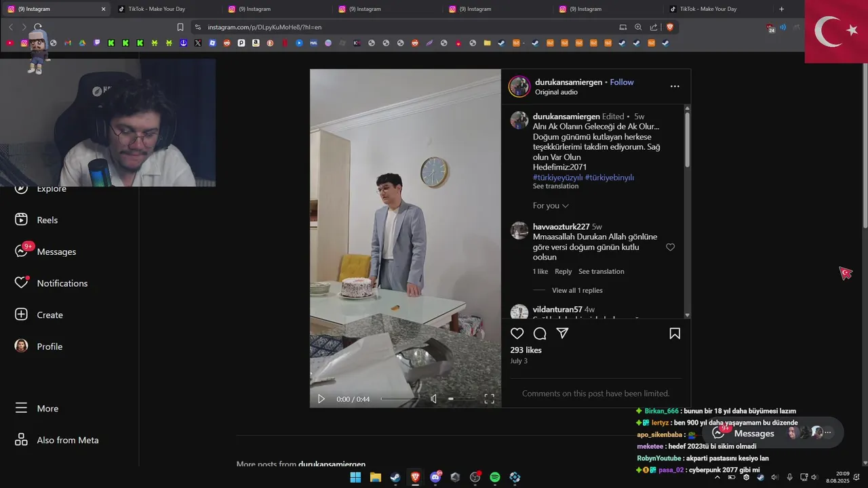Click the zoom magnifier icon in address bar
868x488 pixels.
pyautogui.click(x=638, y=27)
